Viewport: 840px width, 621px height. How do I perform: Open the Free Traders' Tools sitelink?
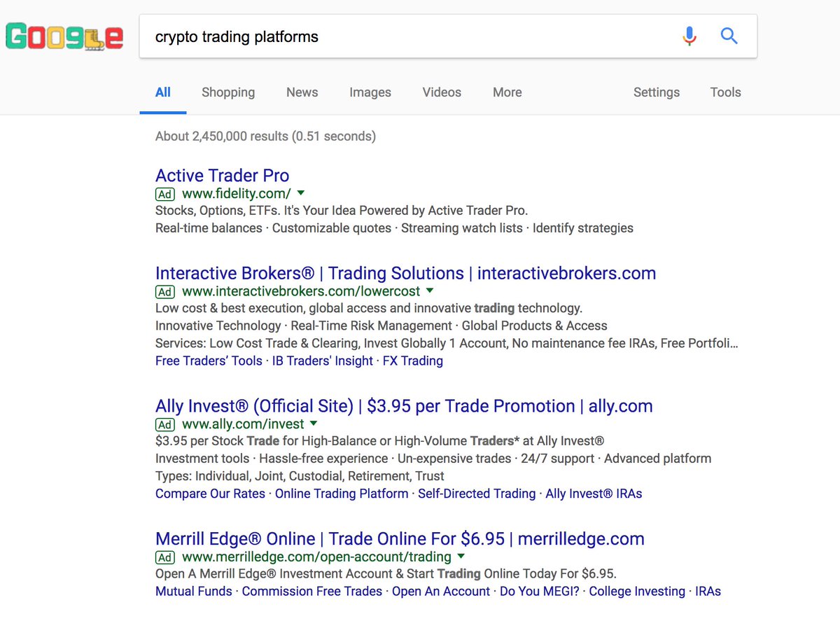[209, 361]
